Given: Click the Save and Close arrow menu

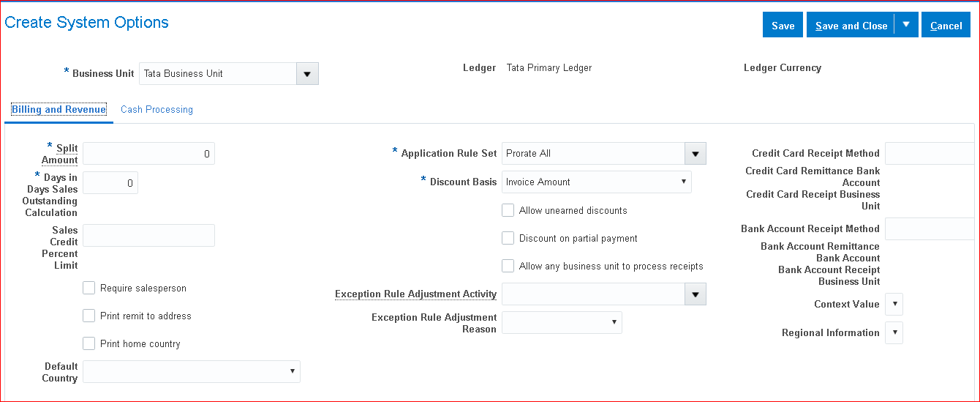Looking at the screenshot, I should click(906, 25).
